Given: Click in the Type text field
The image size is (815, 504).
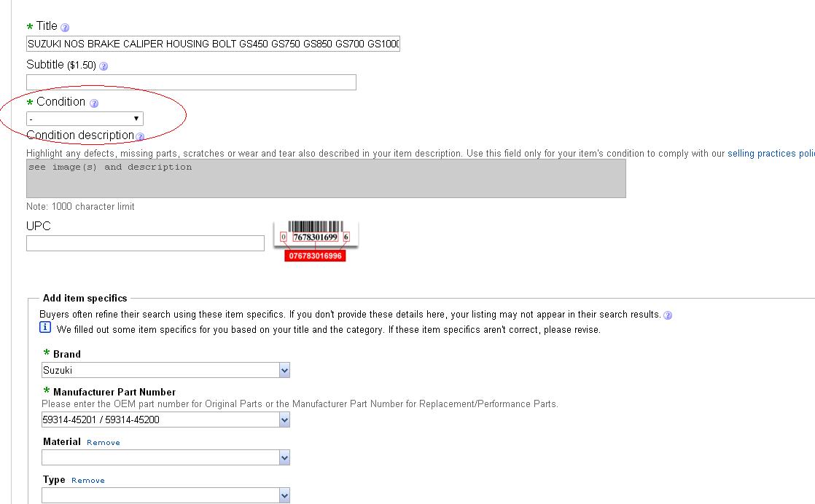Looking at the screenshot, I should (160, 496).
